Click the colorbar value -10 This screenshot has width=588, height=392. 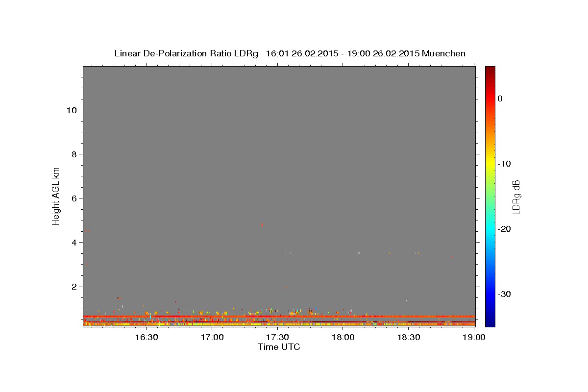pos(505,164)
